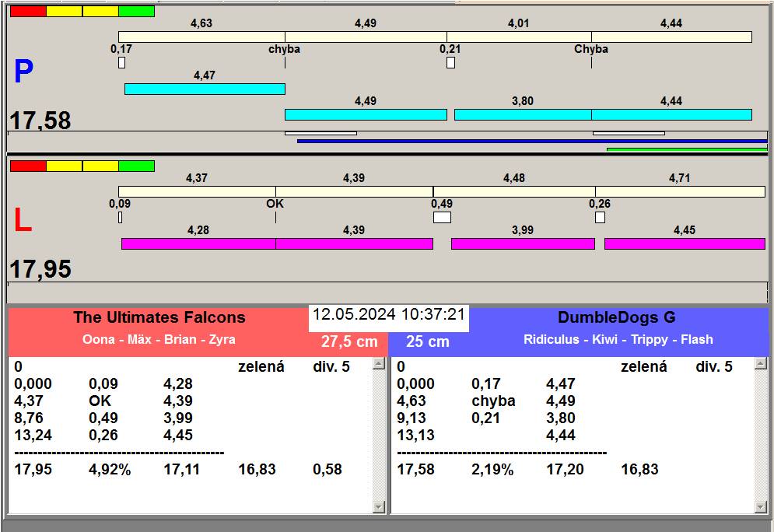This screenshot has height=532, width=774.
Task: Select the cream 4,37 split bar in lane L
Action: [x=198, y=191]
